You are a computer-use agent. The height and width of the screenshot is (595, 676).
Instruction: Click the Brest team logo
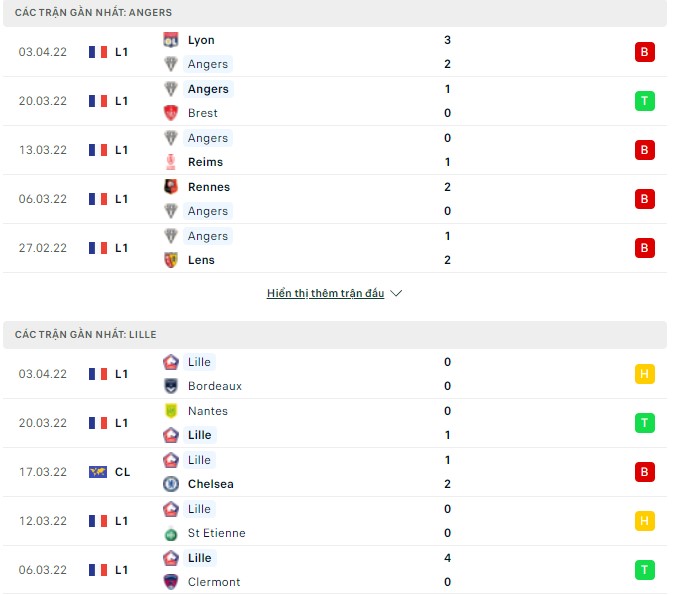tap(170, 113)
